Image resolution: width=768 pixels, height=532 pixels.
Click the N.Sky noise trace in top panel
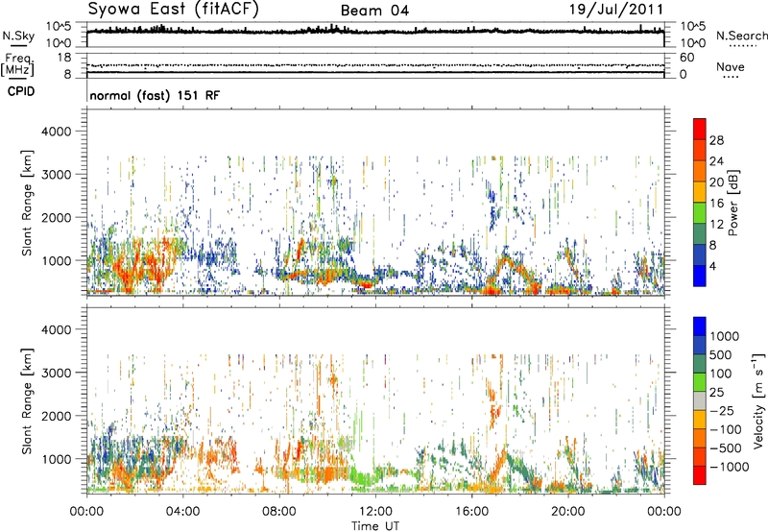pos(375,31)
